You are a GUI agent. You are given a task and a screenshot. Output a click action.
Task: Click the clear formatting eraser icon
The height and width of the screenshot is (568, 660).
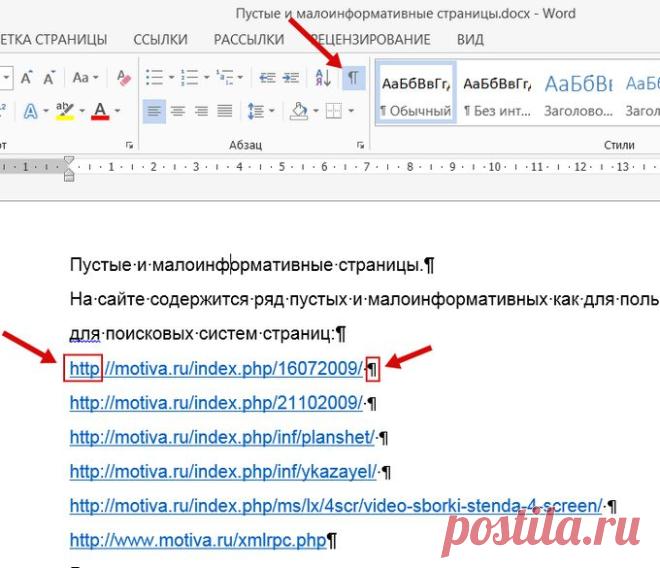tap(124, 78)
